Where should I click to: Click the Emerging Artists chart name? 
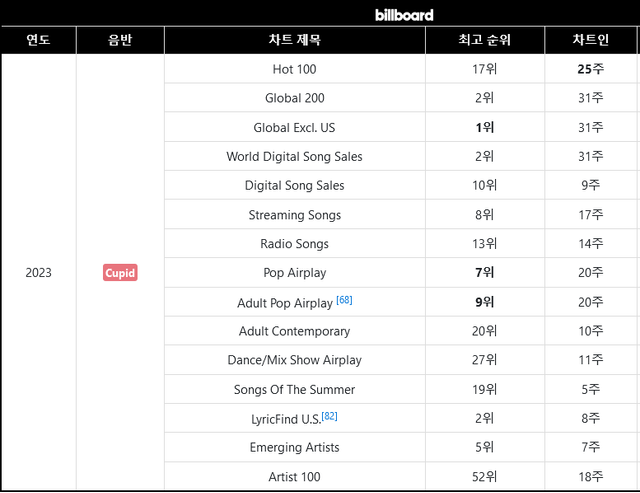coord(294,447)
